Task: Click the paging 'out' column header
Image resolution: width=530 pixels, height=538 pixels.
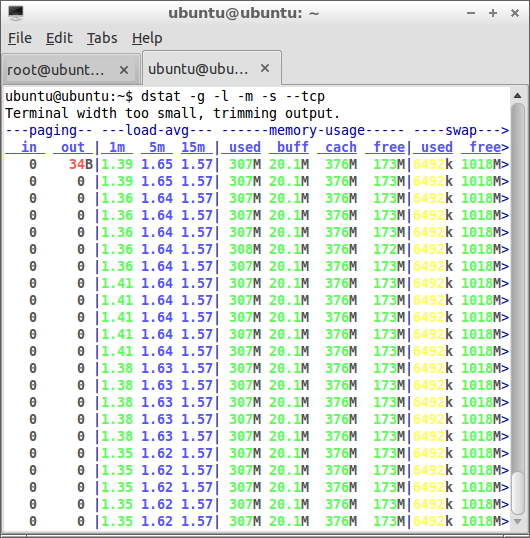Action: [73, 147]
